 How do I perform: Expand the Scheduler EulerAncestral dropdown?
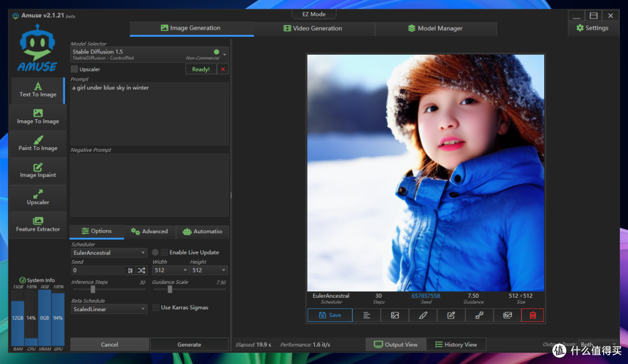(x=109, y=253)
